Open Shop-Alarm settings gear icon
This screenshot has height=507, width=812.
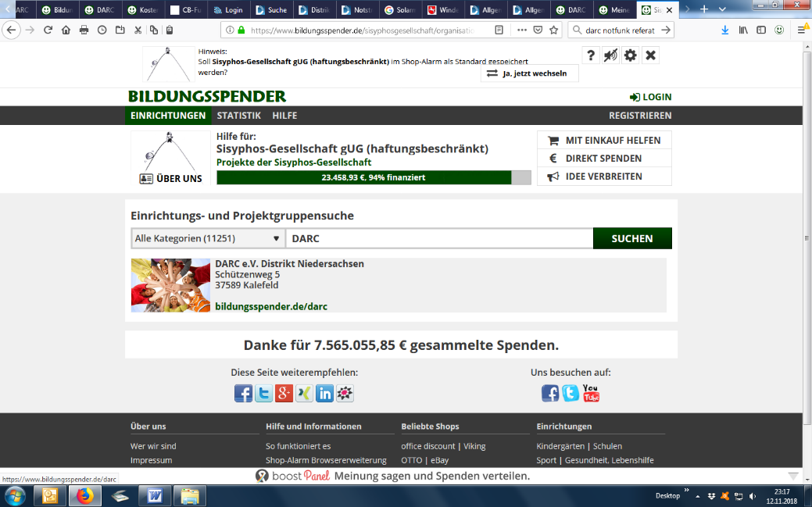(630, 55)
